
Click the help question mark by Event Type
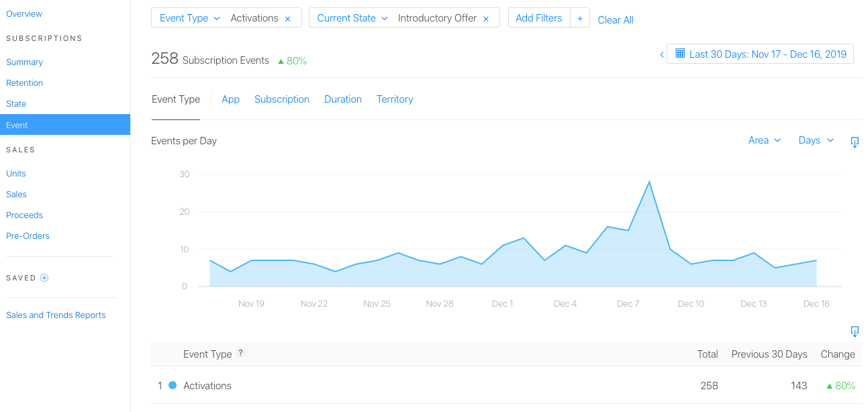(241, 353)
